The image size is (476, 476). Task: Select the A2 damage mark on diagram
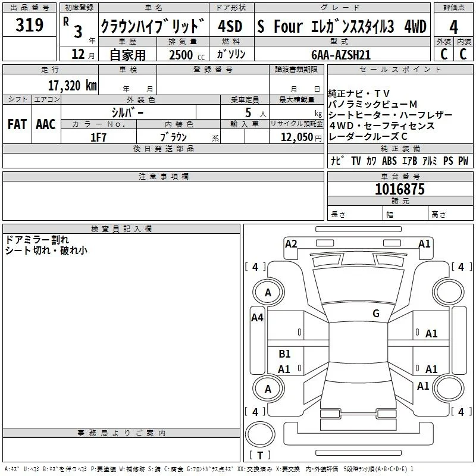291,244
